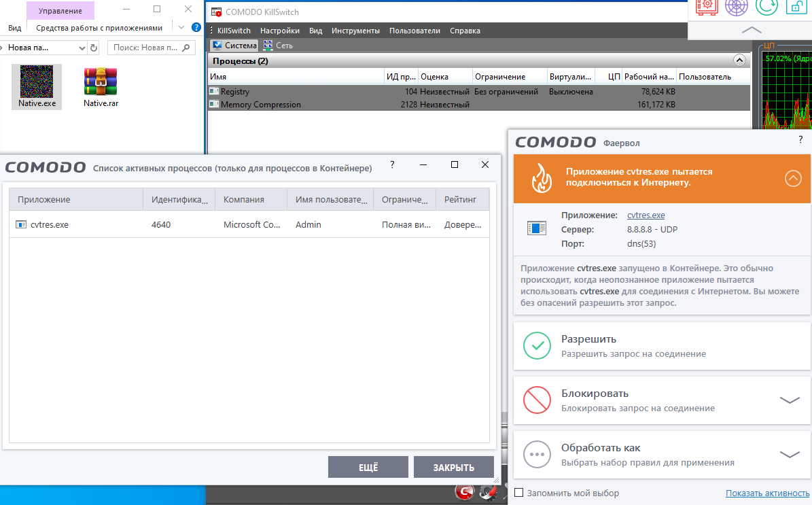Click the Explorer help question mark icon

(196, 27)
